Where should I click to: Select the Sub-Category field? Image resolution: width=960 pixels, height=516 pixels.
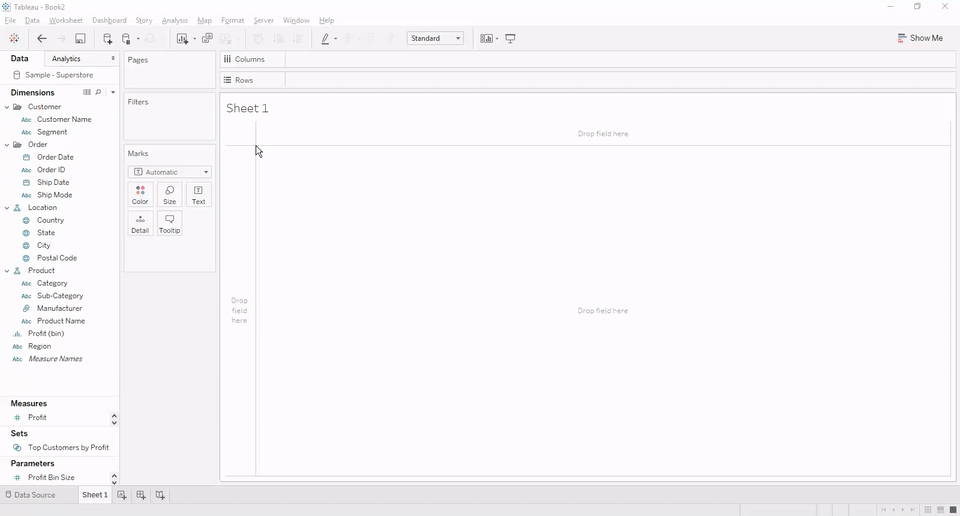[x=60, y=296]
